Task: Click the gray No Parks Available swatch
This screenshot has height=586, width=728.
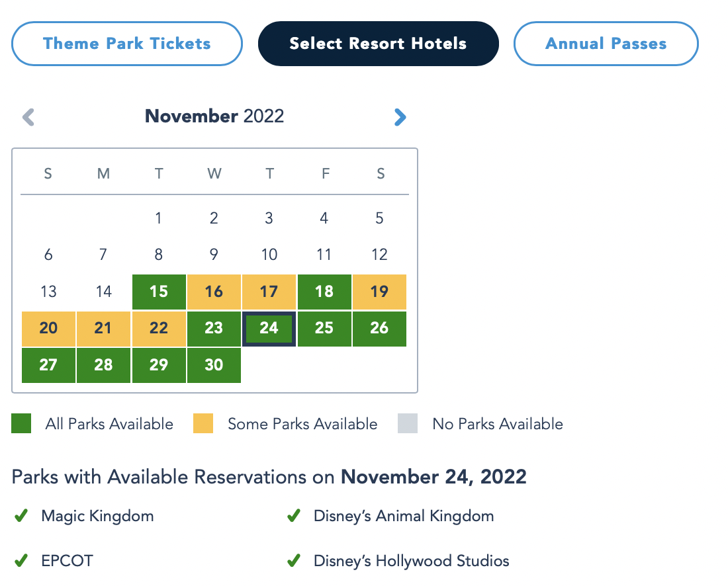Action: coord(408,424)
